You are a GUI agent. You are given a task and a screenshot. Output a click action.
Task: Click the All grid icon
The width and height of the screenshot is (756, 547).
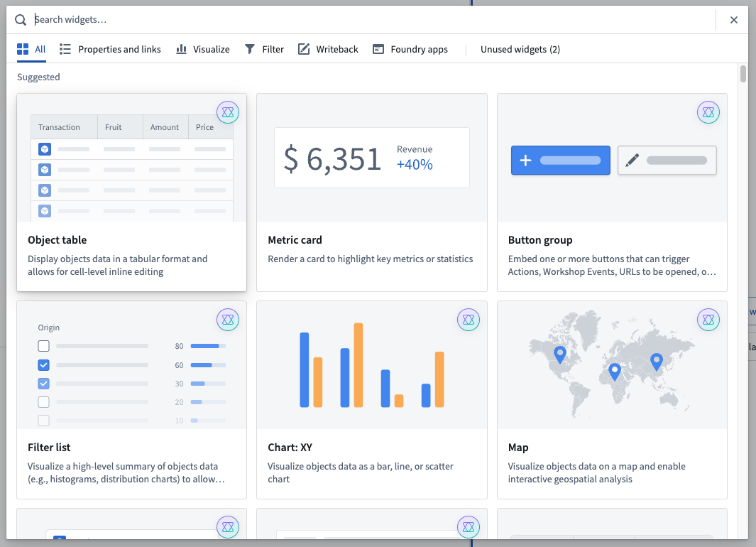[23, 49]
